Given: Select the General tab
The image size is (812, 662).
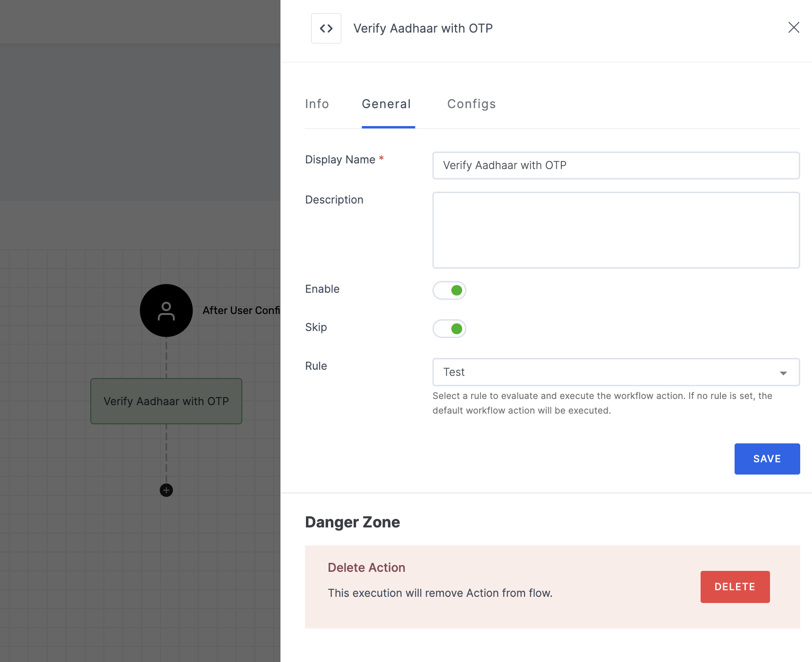Looking at the screenshot, I should [x=387, y=104].
